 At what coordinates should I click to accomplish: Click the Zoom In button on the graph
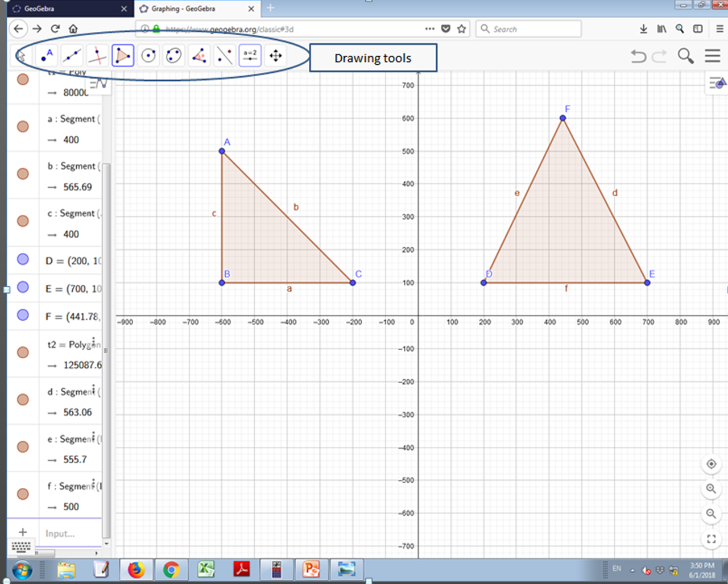click(711, 488)
